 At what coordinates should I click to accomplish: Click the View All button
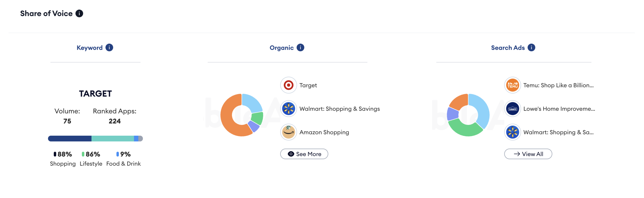[x=528, y=154]
